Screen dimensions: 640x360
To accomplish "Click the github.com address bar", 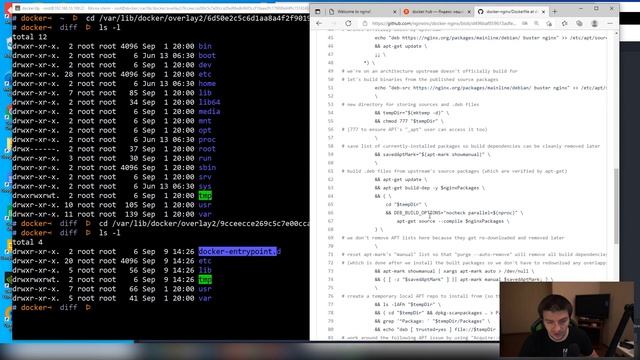I will [444, 24].
